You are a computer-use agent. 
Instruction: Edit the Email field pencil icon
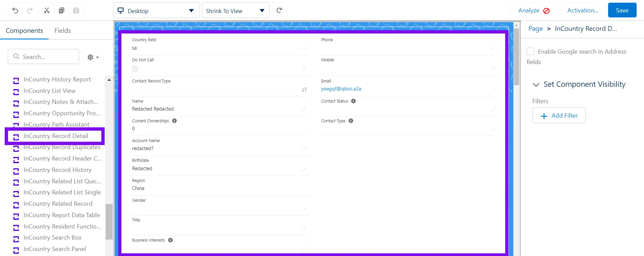pos(493,89)
